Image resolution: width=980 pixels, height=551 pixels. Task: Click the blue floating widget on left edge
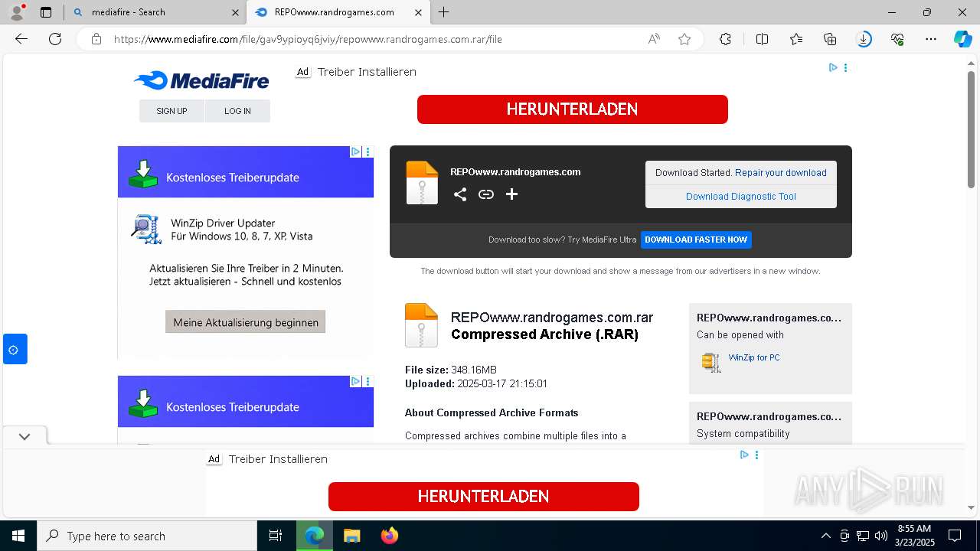[x=15, y=350]
